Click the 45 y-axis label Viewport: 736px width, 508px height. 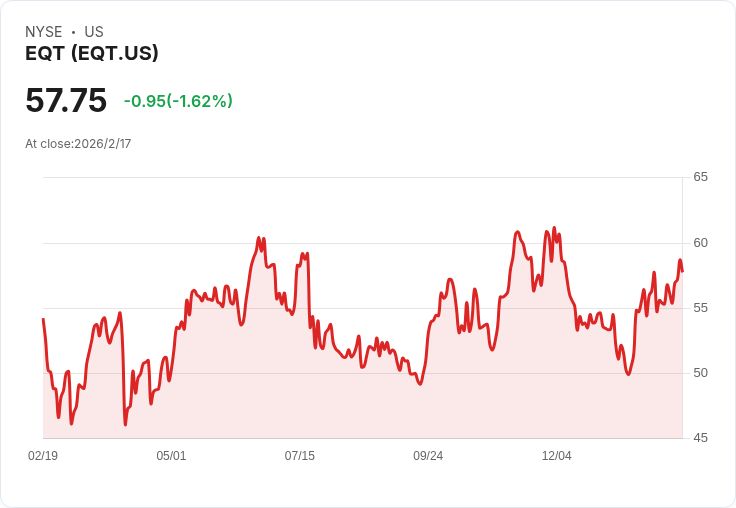[700, 438]
